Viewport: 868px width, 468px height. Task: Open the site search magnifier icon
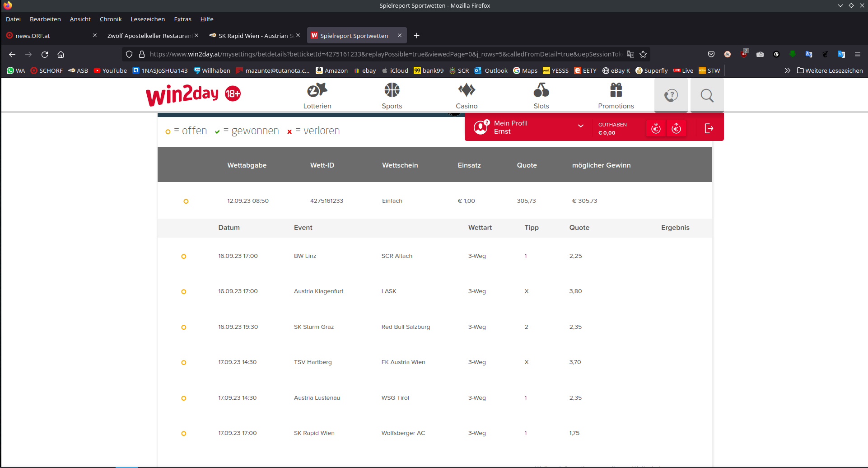pos(707,95)
